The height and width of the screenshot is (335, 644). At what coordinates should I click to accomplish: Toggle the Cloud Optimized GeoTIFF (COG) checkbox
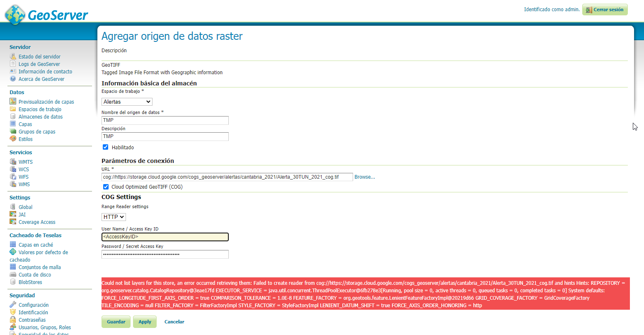tap(106, 187)
